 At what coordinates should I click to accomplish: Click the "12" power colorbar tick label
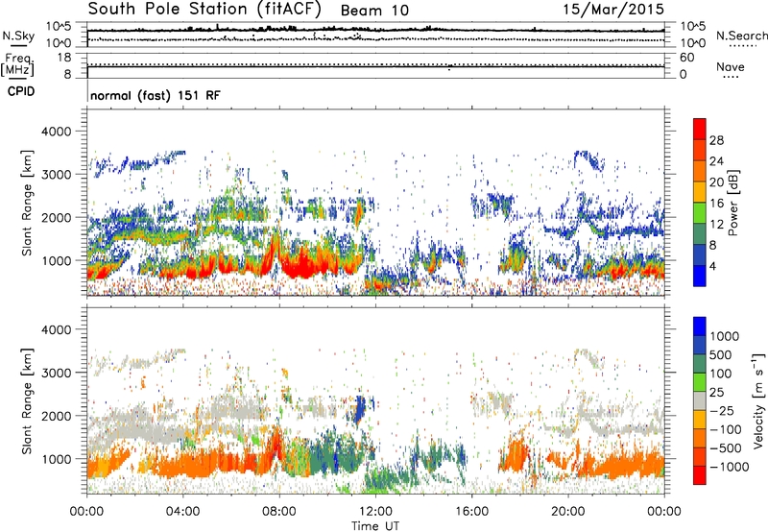(716, 225)
